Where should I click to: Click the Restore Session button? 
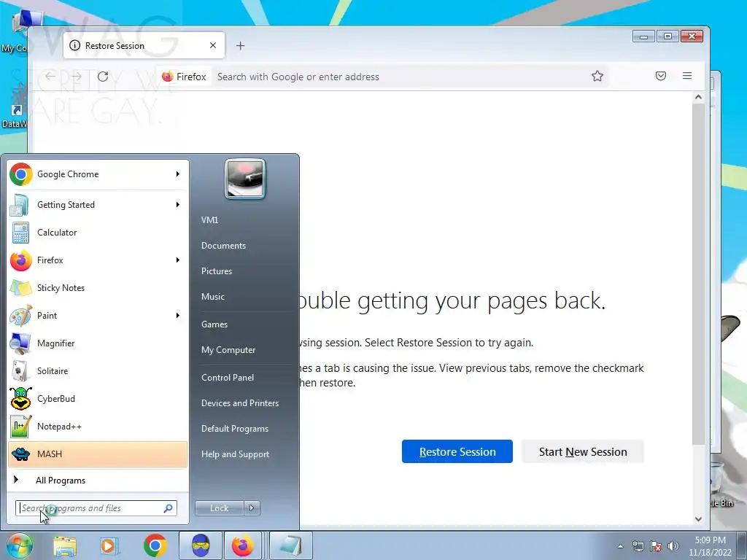pyautogui.click(x=457, y=451)
